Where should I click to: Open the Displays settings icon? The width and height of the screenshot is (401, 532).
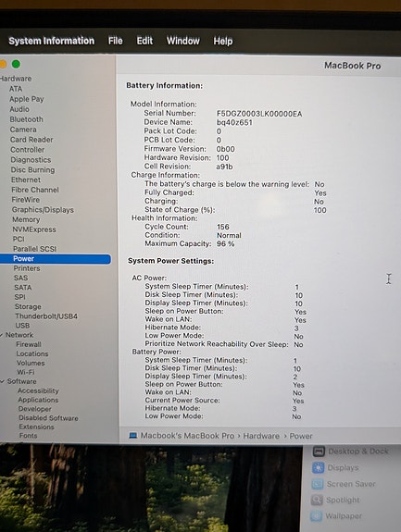click(318, 467)
